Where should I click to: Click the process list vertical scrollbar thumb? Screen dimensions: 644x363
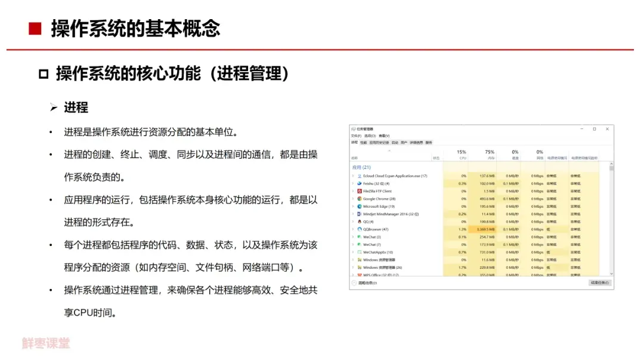coord(611,168)
